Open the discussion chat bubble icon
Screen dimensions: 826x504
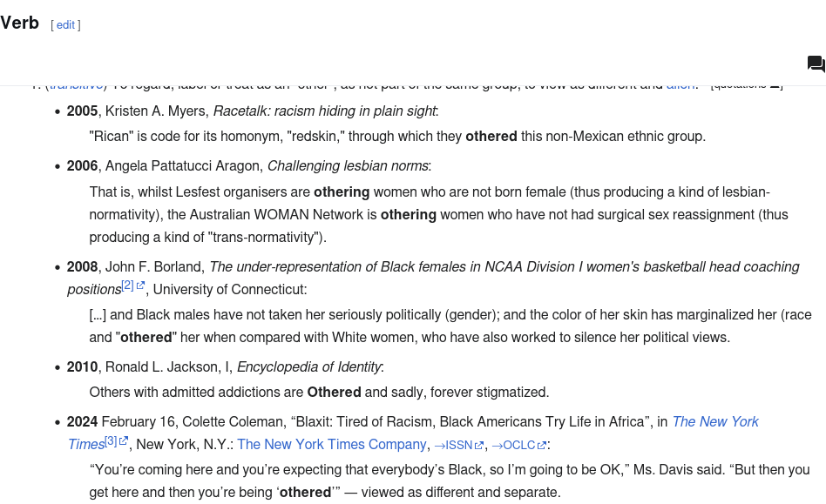[x=816, y=64]
